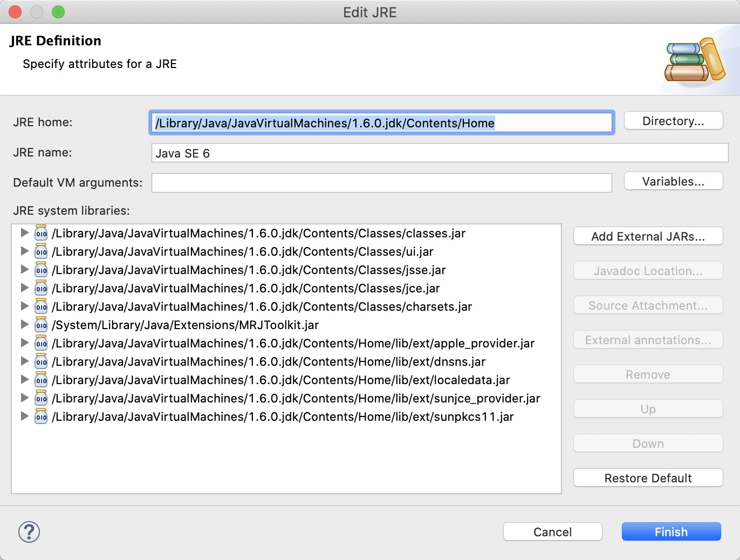Click the Down button
The image size is (740, 560).
tap(648, 443)
